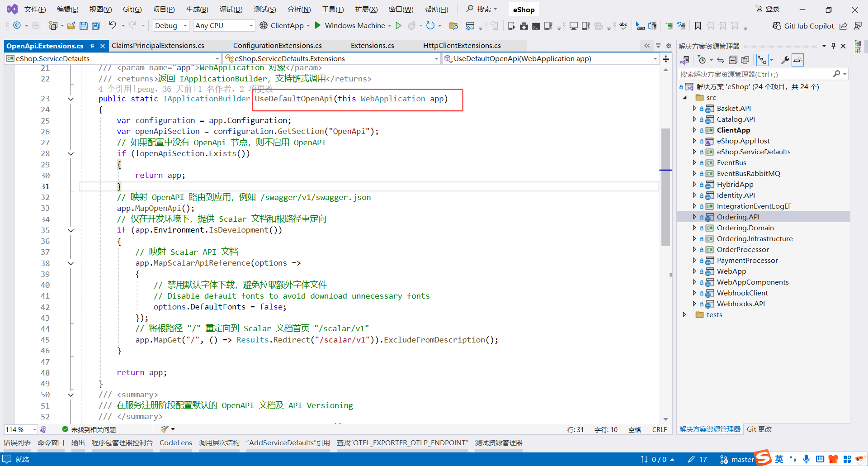Screen dimensions: 868x466
Task: Switch Solution Explorer views with the VS icon
Action: [685, 60]
